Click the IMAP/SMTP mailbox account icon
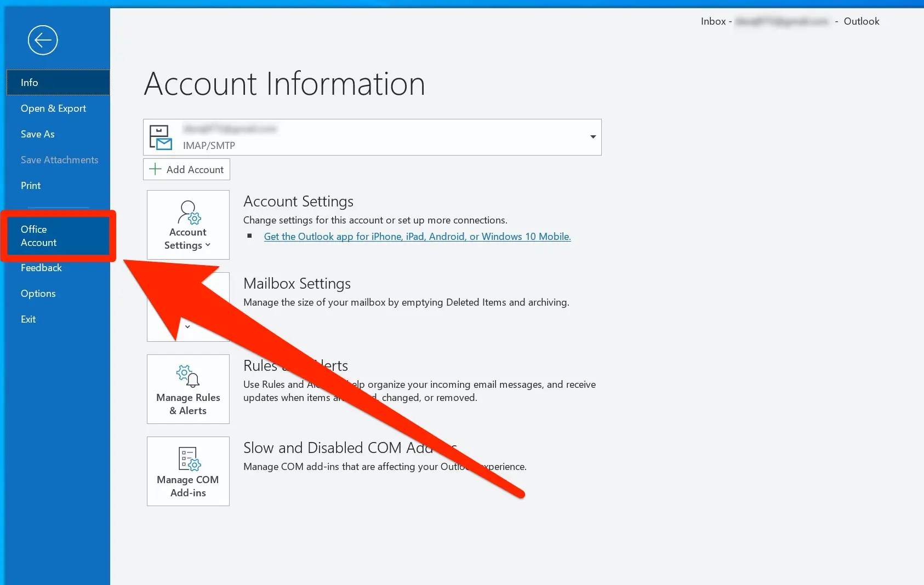 tap(161, 137)
